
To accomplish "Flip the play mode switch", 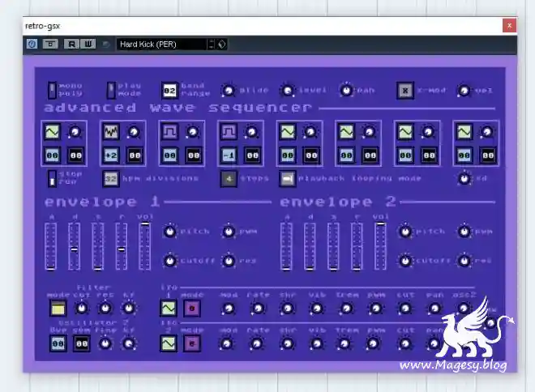I will coord(111,90).
